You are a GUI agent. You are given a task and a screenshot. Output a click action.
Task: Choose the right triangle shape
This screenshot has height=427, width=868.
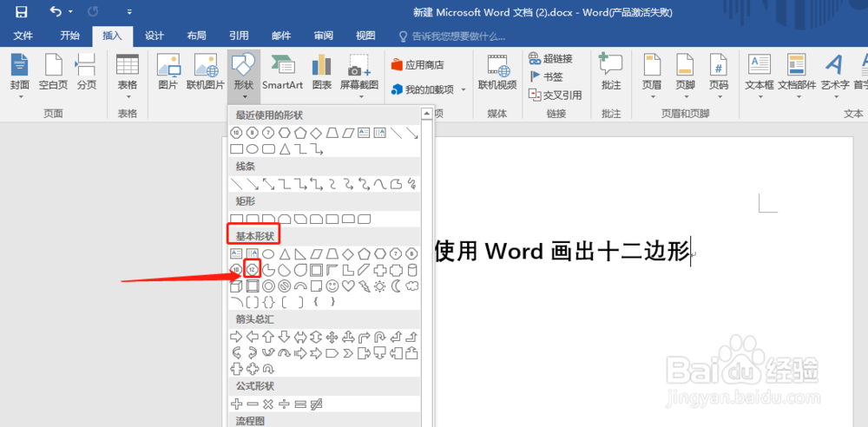[300, 253]
